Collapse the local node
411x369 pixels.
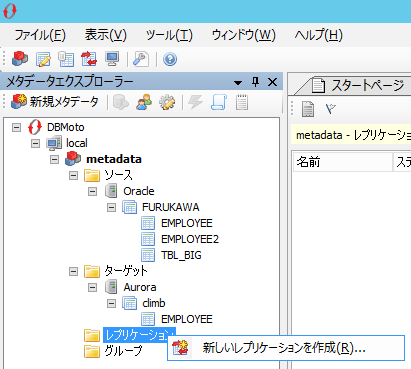pyautogui.click(x=35, y=143)
